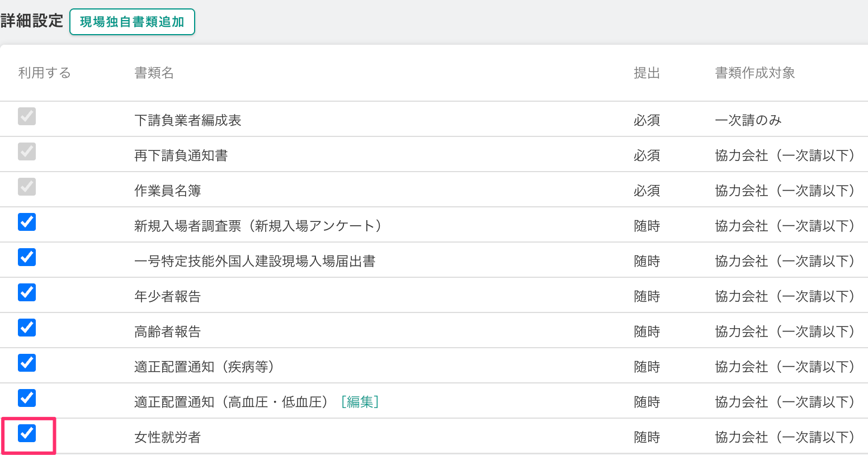Toggle the 新規入場者調査票 checkbox

(x=27, y=222)
